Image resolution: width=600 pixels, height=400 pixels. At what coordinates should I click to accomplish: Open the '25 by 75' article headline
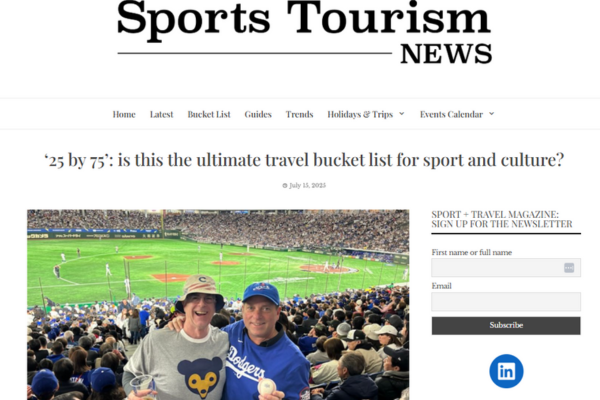pyautogui.click(x=304, y=160)
